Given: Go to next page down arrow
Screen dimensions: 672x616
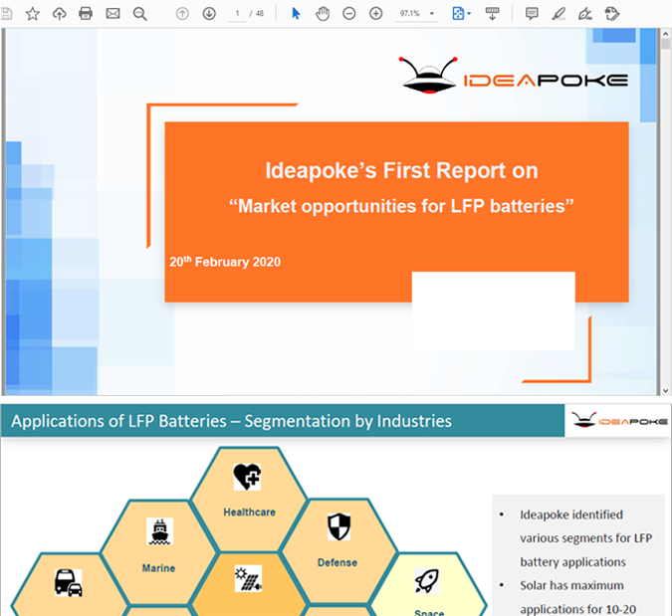Looking at the screenshot, I should point(209,14).
